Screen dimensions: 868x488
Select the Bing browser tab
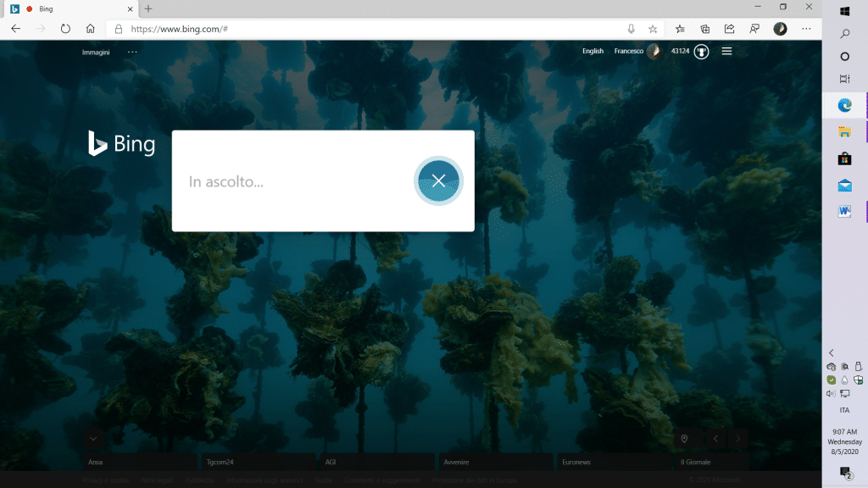click(x=68, y=8)
